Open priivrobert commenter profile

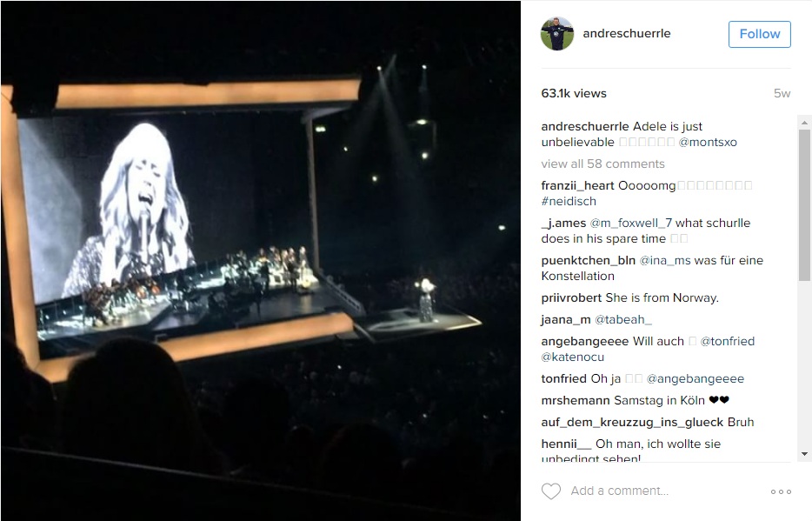pyautogui.click(x=571, y=297)
